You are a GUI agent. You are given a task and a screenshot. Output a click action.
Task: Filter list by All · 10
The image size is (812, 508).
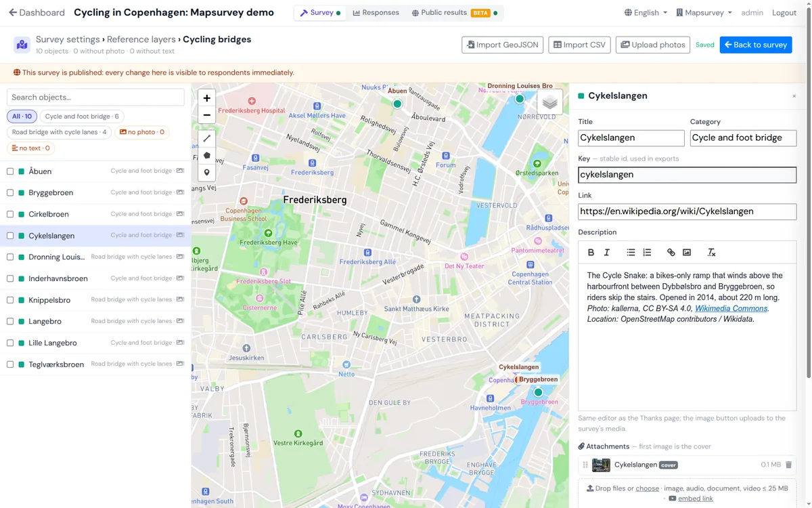coord(22,117)
